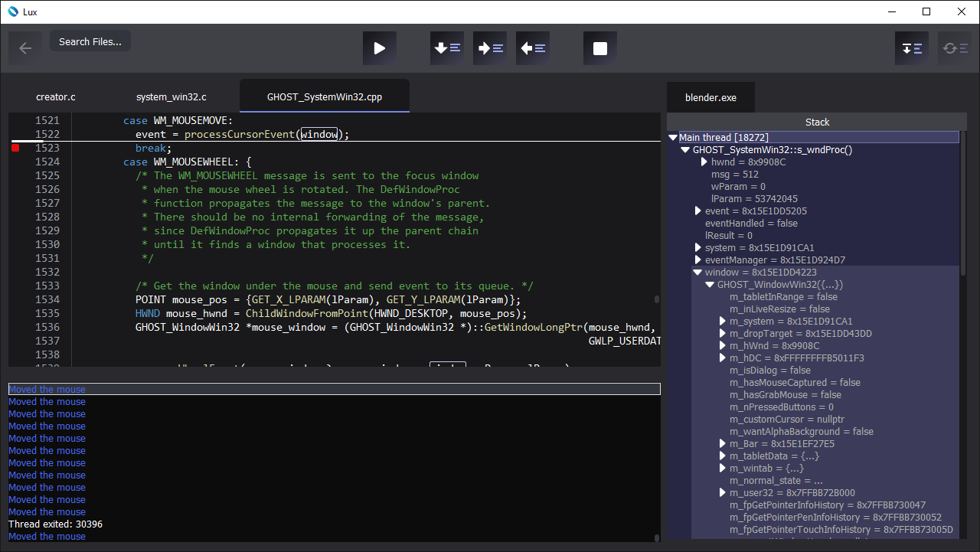Select the blender.exe tab
Image resolution: width=980 pixels, height=552 pixels.
(710, 97)
